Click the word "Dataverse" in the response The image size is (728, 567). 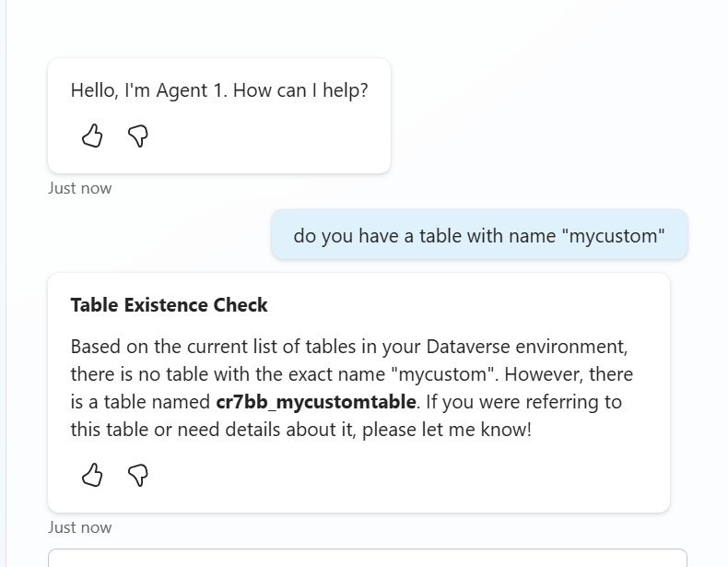(x=467, y=348)
